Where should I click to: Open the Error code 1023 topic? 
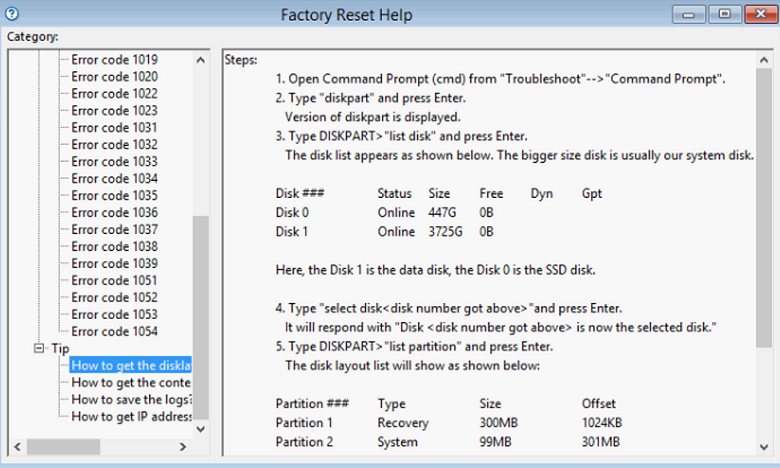pos(114,110)
